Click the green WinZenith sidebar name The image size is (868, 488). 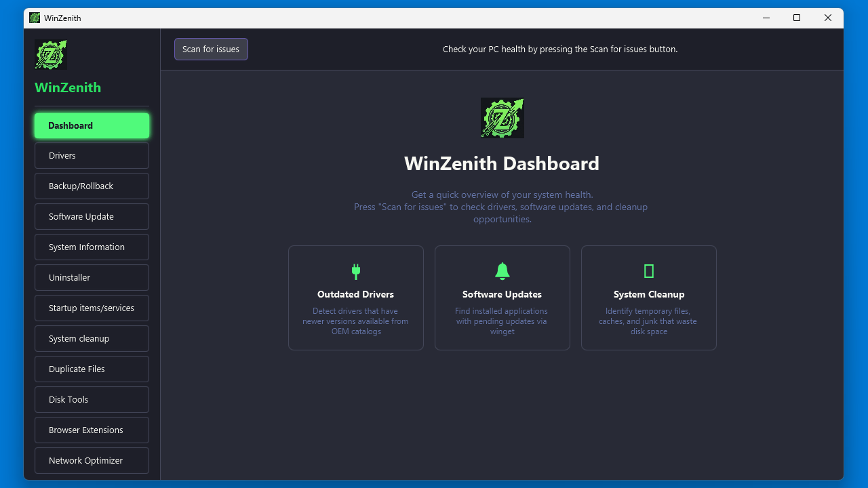68,87
